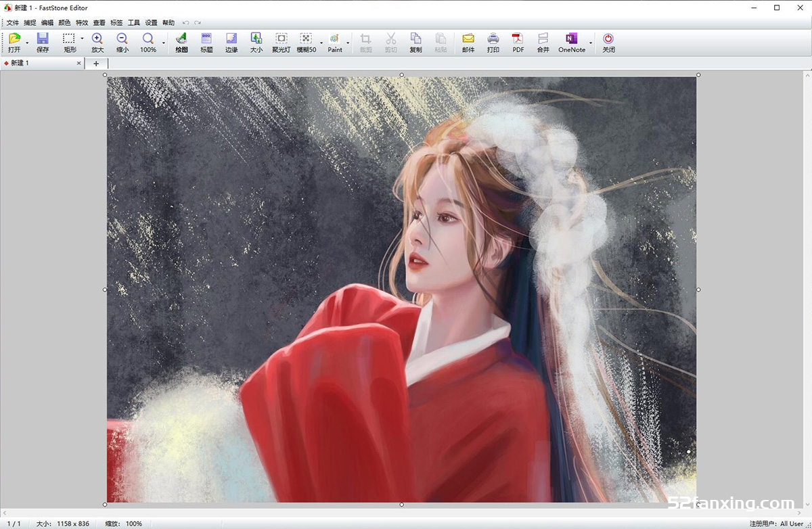Expand the Open (打开) dropdown arrow
This screenshot has height=529, width=812.
point(27,43)
